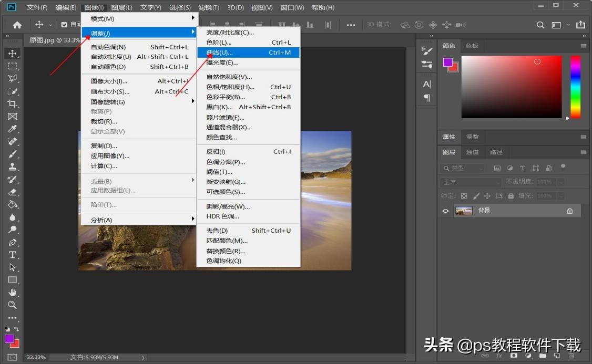Select the Clone Stamp tool
The height and width of the screenshot is (364, 592).
[x=13, y=167]
